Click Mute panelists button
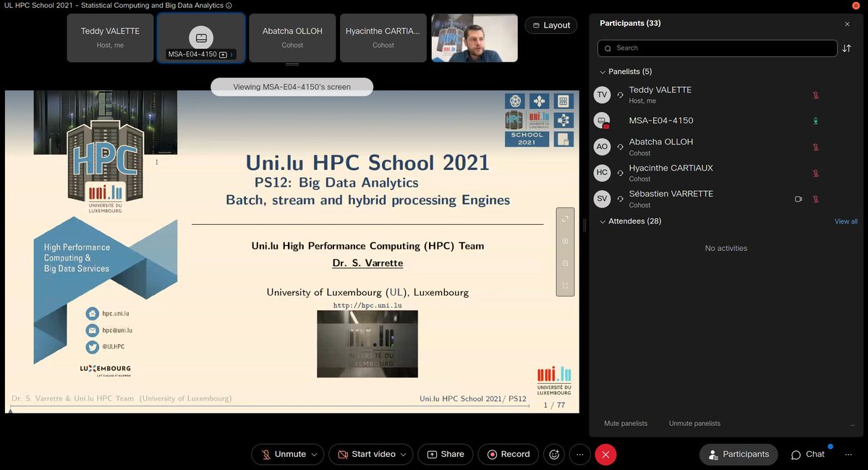This screenshot has width=868, height=470. click(626, 424)
